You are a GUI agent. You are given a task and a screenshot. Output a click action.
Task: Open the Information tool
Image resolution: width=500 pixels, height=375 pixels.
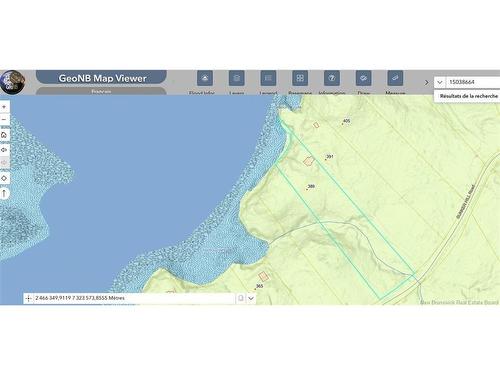(x=332, y=78)
